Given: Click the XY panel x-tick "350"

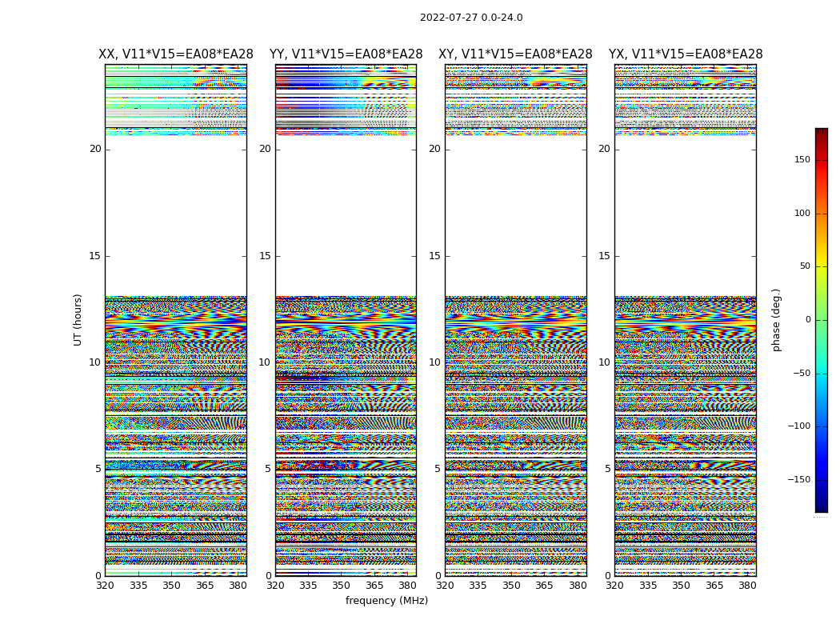Looking at the screenshot, I should coord(511,586).
